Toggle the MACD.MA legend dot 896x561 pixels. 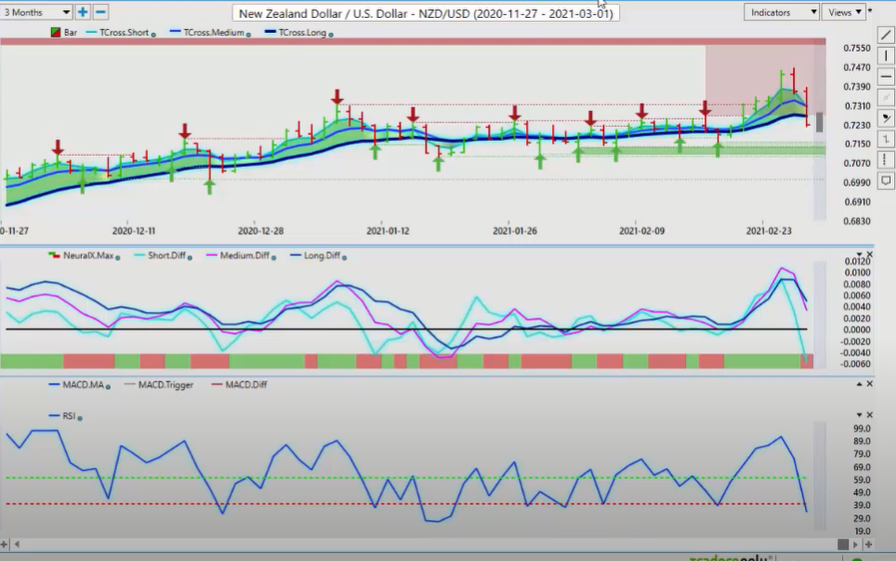click(x=108, y=387)
